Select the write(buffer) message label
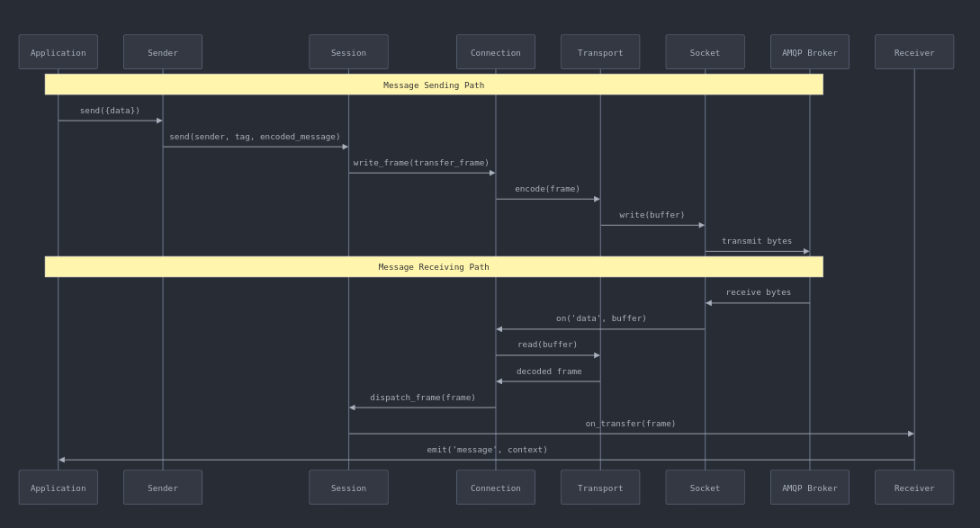The width and height of the screenshot is (980, 528). (652, 215)
